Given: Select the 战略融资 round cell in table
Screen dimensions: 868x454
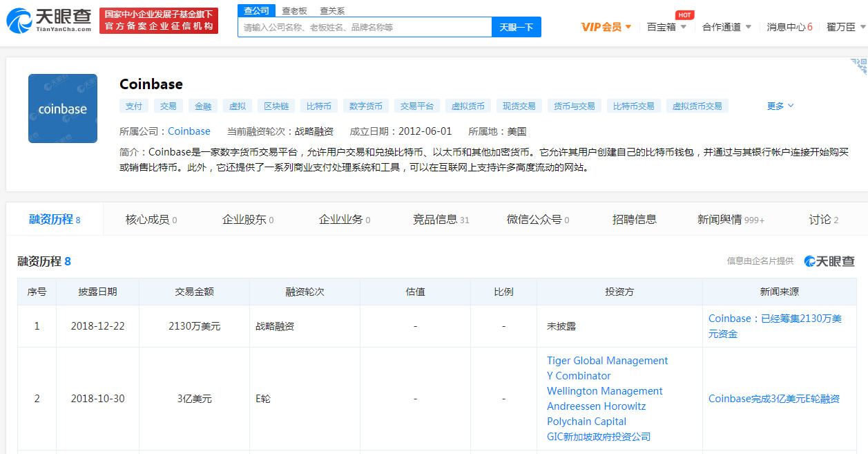Looking at the screenshot, I should point(305,326).
